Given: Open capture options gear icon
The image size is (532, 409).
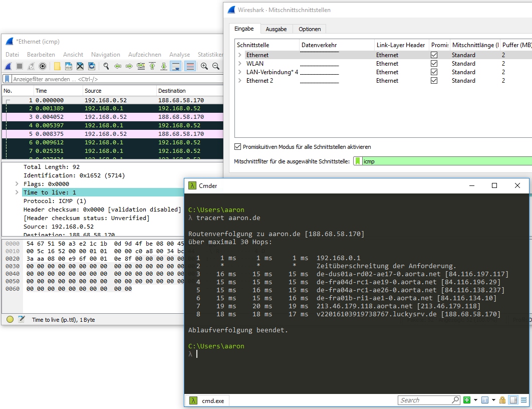Looking at the screenshot, I should (43, 66).
